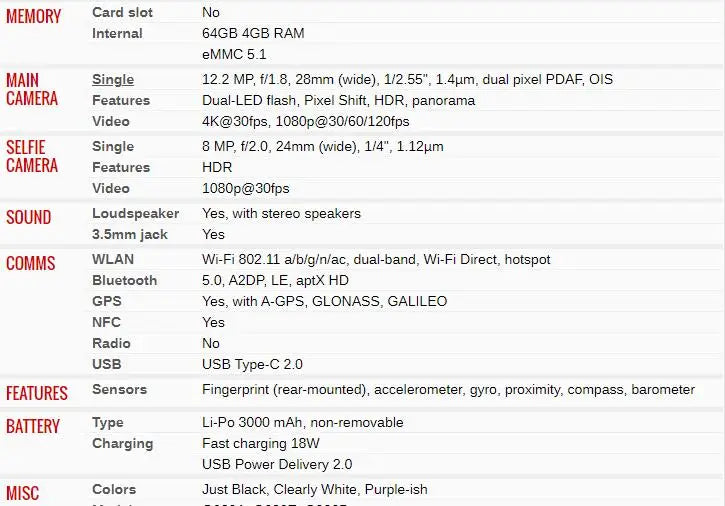
Task: Select the Colors label under Misc
Action: pos(114,489)
